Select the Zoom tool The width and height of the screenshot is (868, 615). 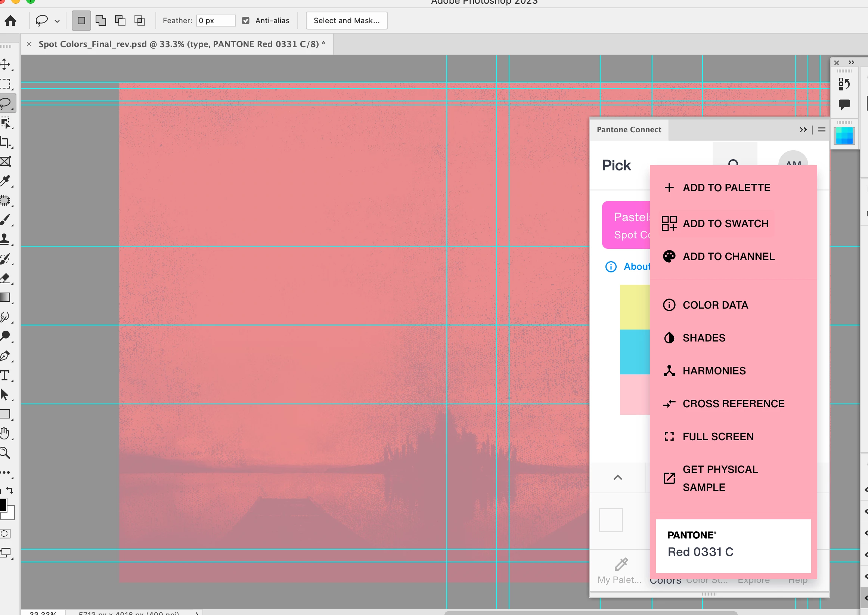tap(5, 452)
